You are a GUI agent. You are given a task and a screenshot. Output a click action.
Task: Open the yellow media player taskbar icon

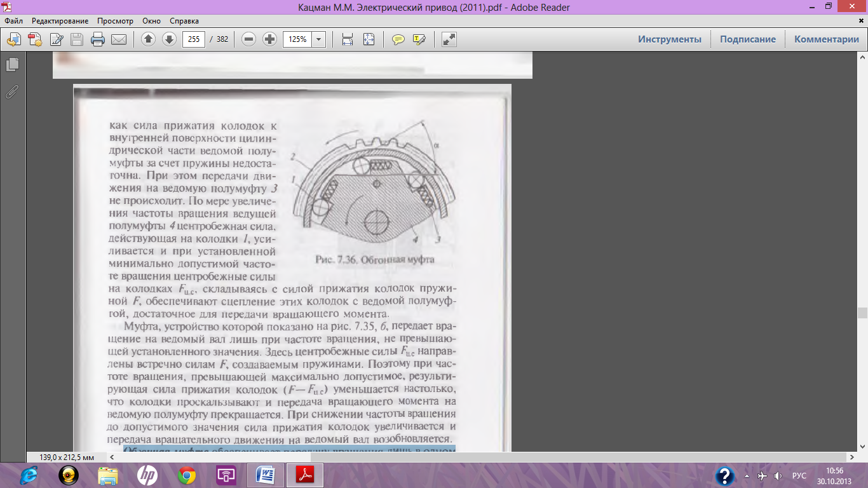click(69, 475)
